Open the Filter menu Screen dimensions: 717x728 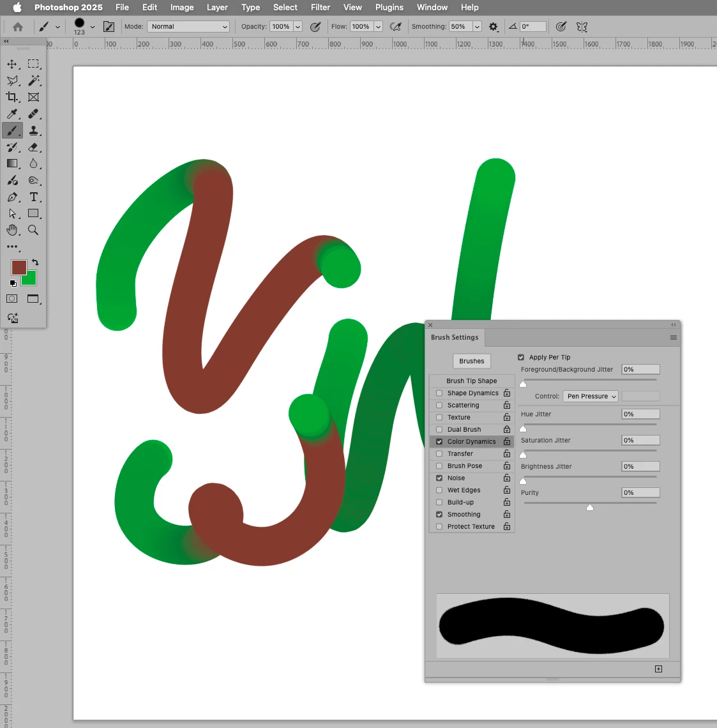point(321,8)
